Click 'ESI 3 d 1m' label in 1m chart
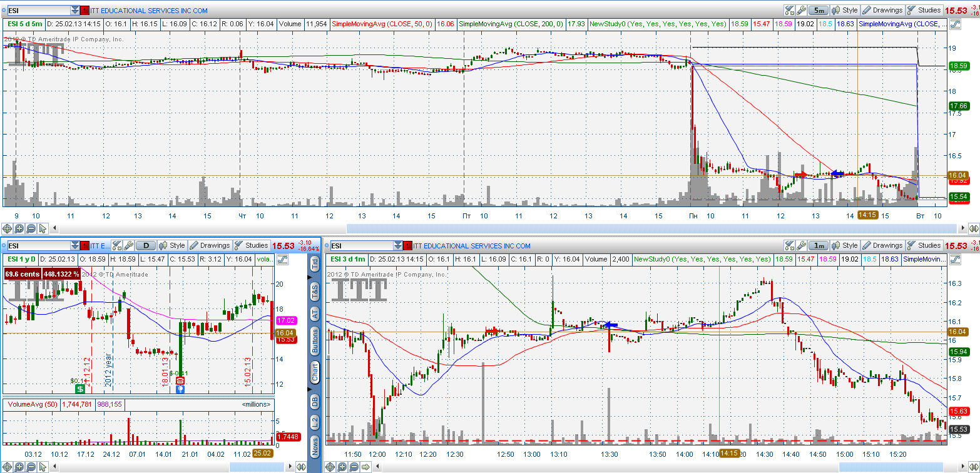The height and width of the screenshot is (473, 980). [x=347, y=259]
